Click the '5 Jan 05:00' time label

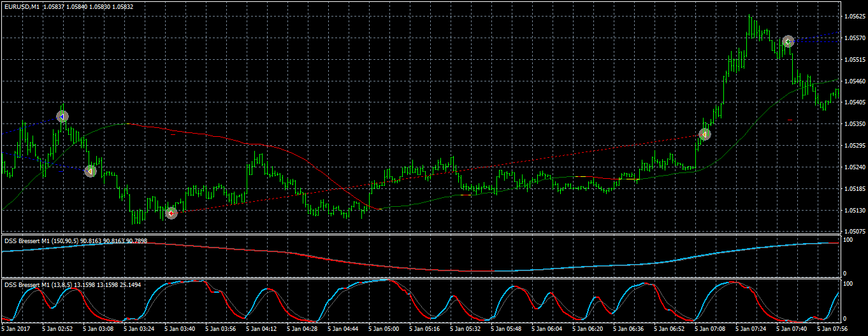pos(385,330)
